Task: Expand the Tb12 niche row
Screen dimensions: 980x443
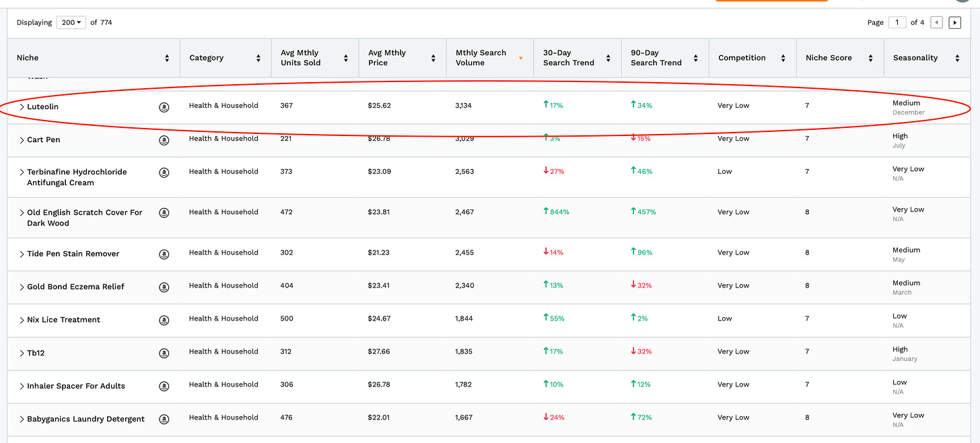Action: (22, 353)
